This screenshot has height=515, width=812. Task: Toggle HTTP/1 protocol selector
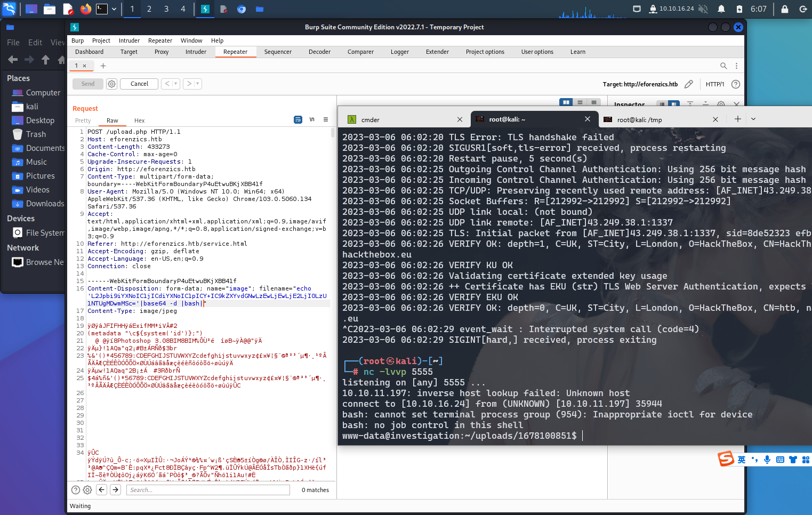pyautogui.click(x=715, y=84)
